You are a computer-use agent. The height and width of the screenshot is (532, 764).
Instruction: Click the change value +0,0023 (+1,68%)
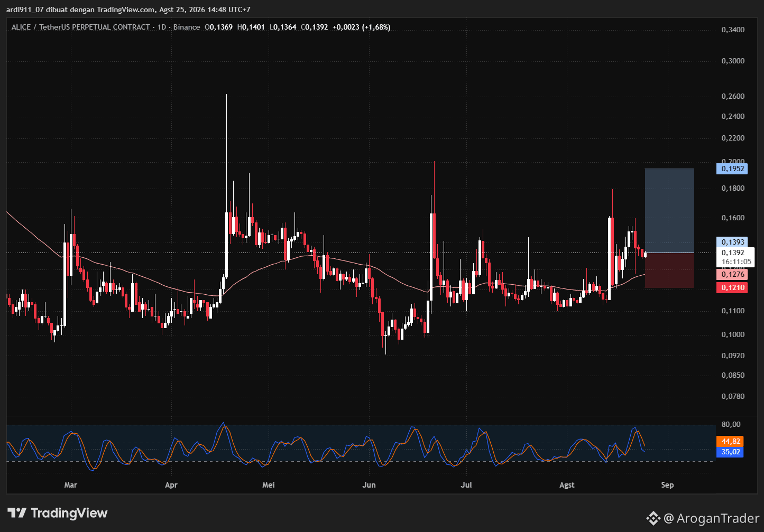point(362,27)
